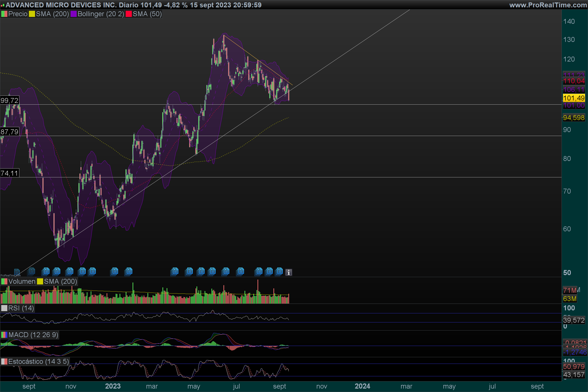Screen dimensions: 588x392
Task: Select the SMA (50) legend label
Action: click(147, 14)
